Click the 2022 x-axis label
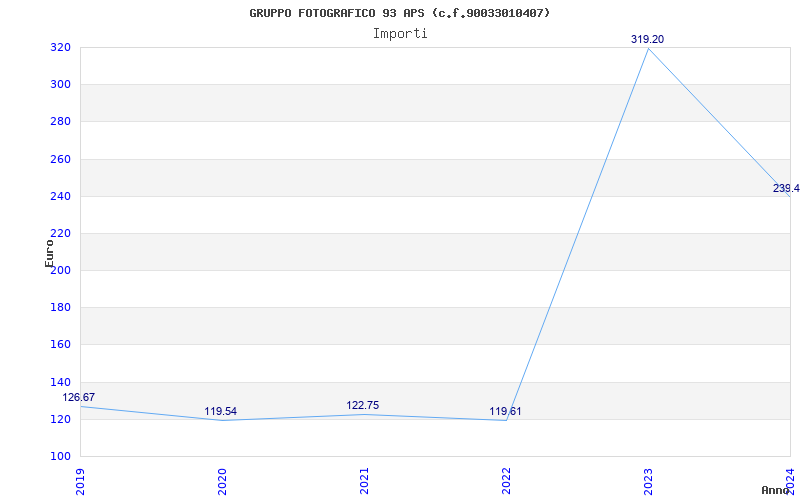The height and width of the screenshot is (500, 800). [506, 481]
